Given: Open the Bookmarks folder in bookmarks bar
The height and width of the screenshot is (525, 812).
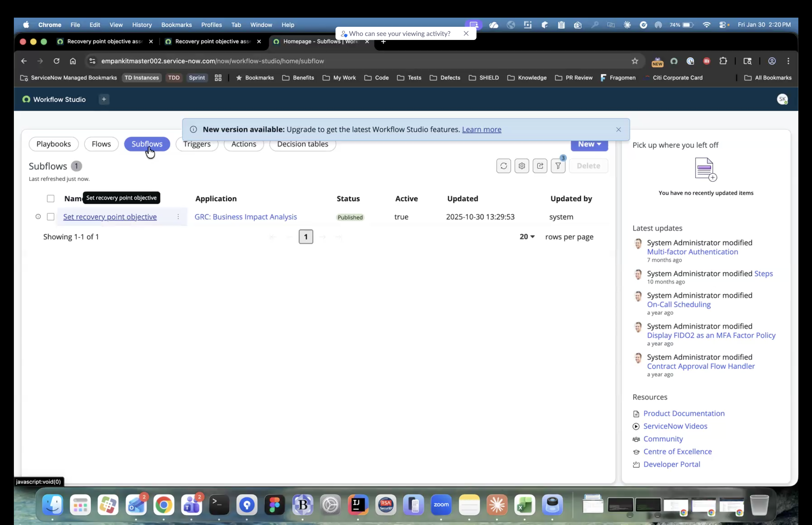Looking at the screenshot, I should pos(255,78).
